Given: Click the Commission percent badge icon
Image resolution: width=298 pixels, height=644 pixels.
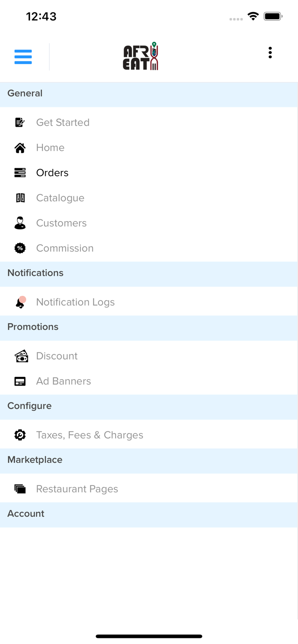Looking at the screenshot, I should pos(20,248).
